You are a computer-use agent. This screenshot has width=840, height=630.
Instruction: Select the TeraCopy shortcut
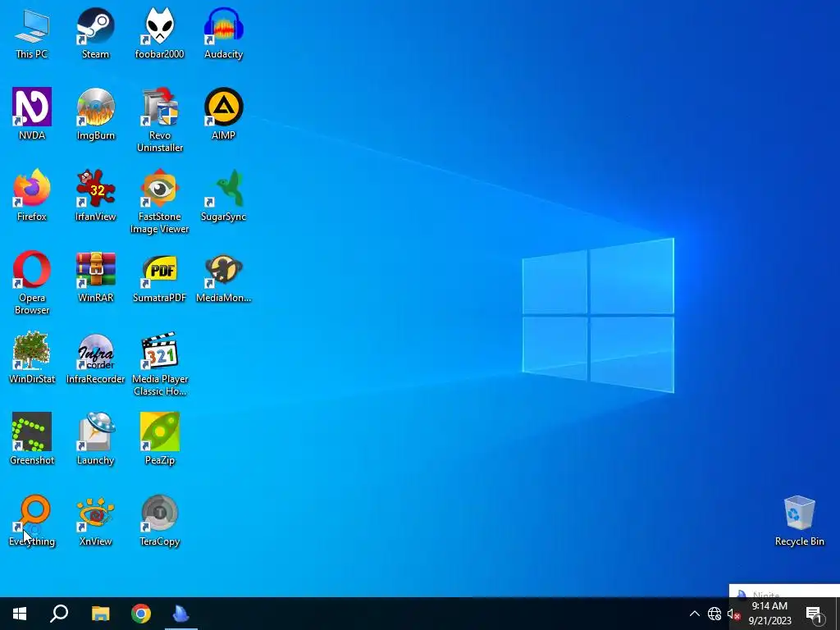[160, 521]
